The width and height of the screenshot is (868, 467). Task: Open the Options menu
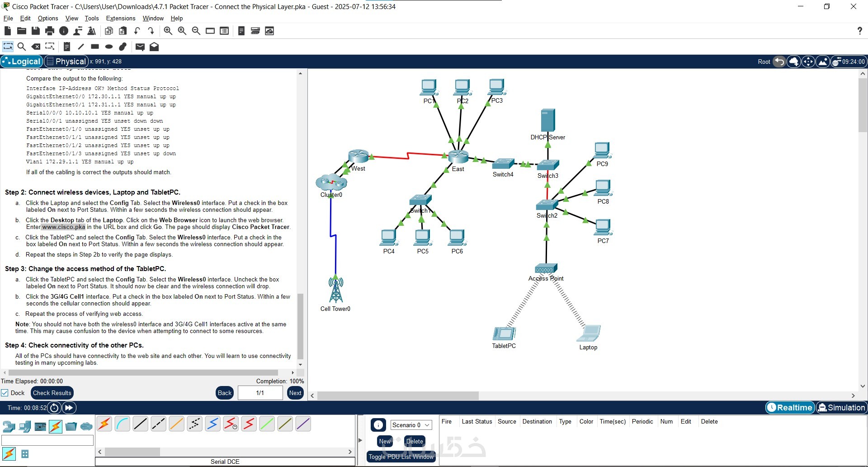[x=48, y=18]
